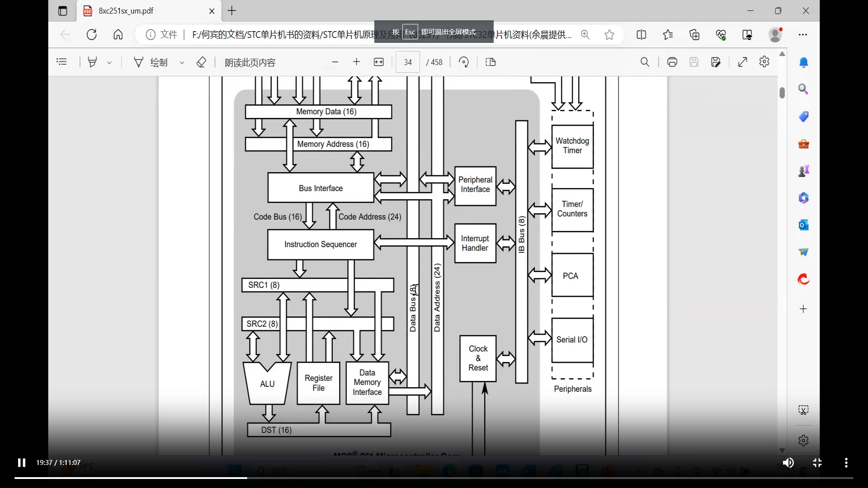Viewport: 868px width, 488px height.
Task: Select the draw 绘制 tool
Action: point(151,62)
